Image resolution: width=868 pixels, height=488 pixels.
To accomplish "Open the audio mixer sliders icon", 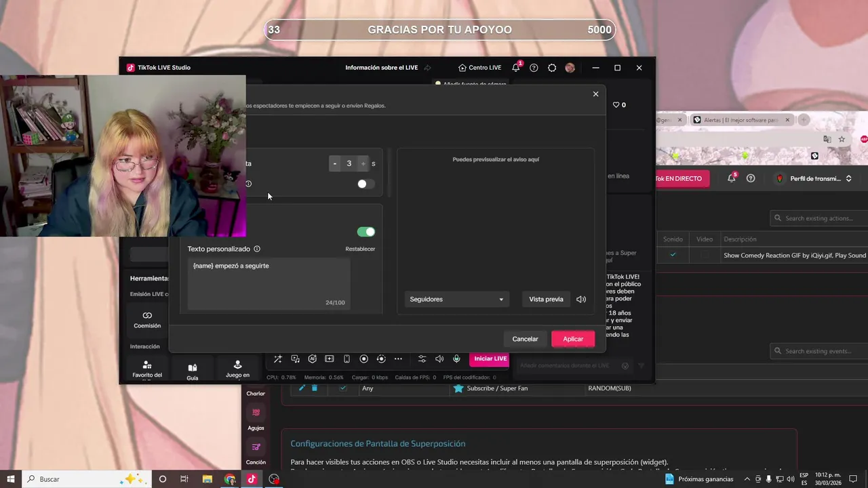I will point(422,359).
